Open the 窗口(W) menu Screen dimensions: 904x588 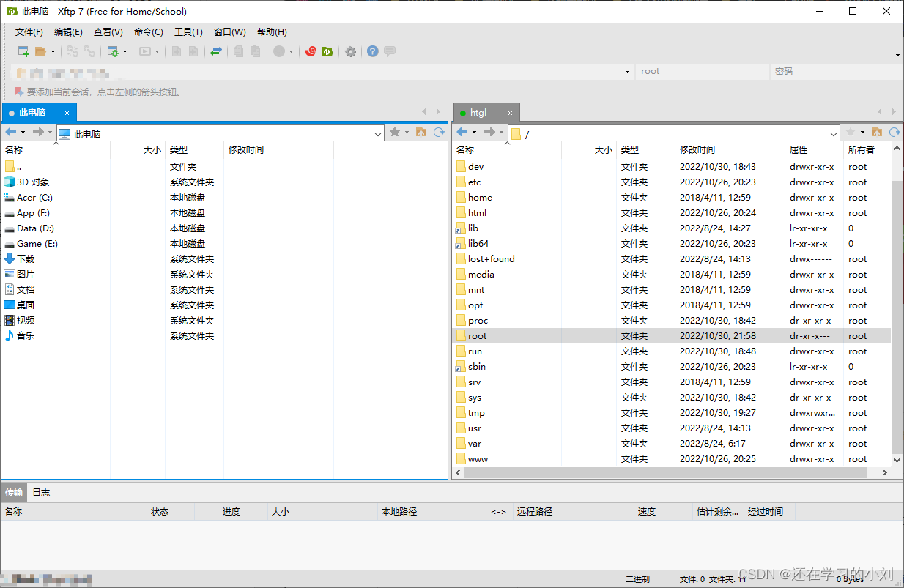[x=230, y=32]
